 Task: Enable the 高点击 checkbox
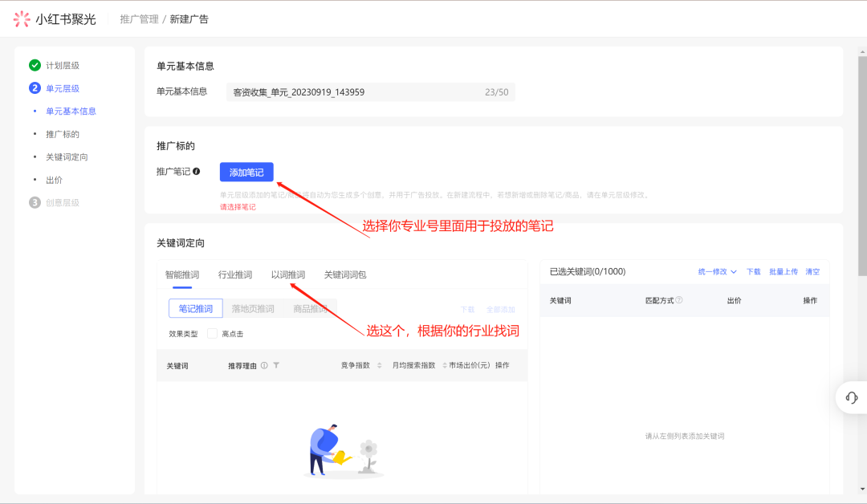pyautogui.click(x=212, y=334)
